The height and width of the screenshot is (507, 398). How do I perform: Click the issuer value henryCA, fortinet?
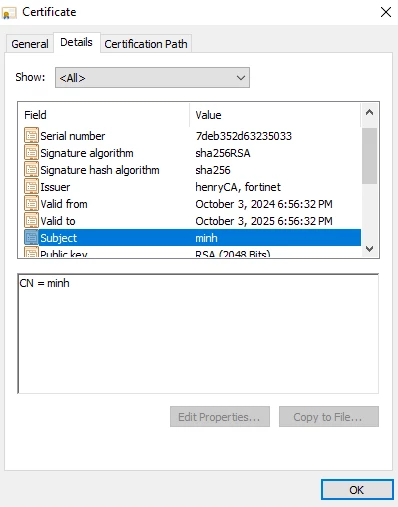point(238,187)
